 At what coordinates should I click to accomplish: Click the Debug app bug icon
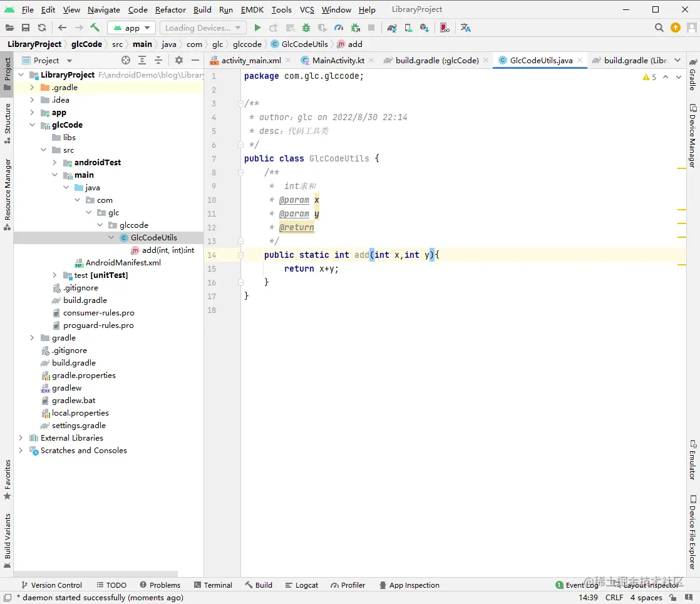coord(306,28)
